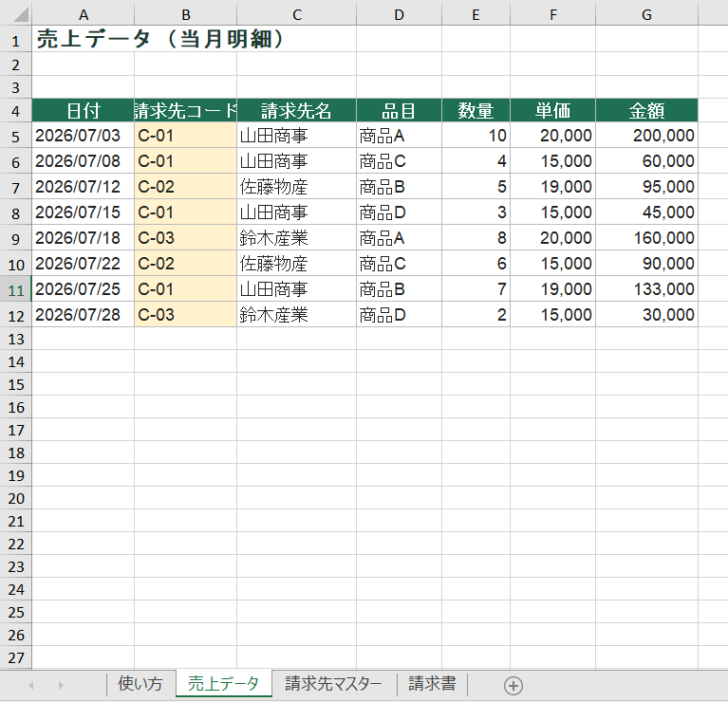The height and width of the screenshot is (702, 728).
Task: Select amount cell 45,000
Action: click(x=646, y=212)
